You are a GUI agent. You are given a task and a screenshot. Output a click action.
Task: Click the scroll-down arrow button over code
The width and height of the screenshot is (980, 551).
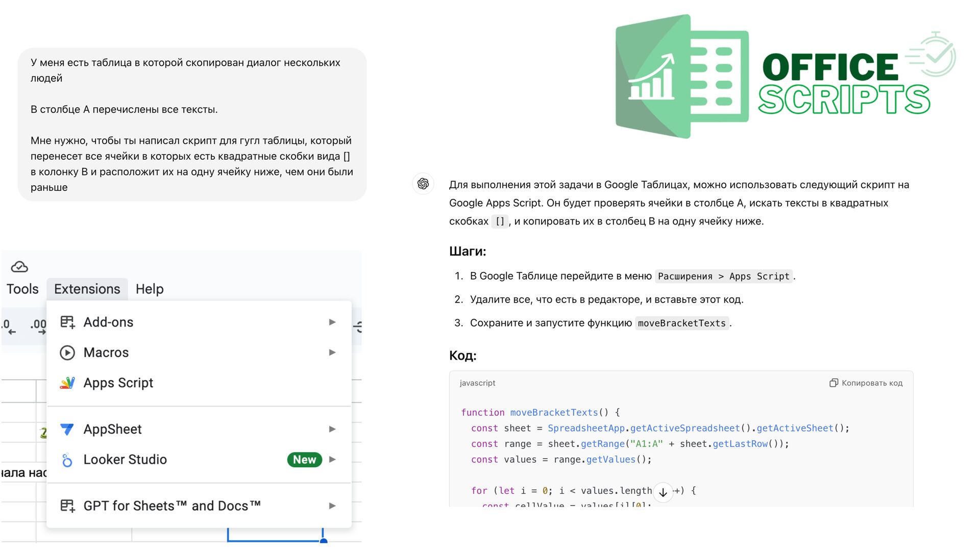coord(663,492)
